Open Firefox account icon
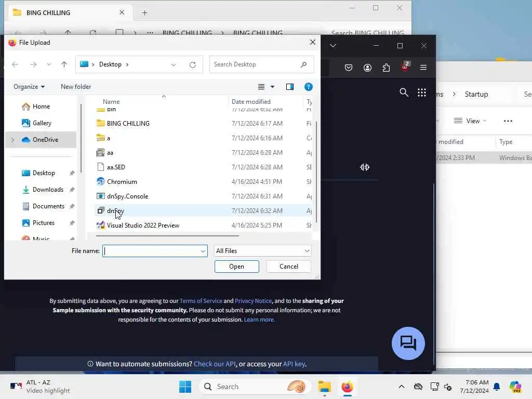The height and width of the screenshot is (399, 532). (x=367, y=68)
